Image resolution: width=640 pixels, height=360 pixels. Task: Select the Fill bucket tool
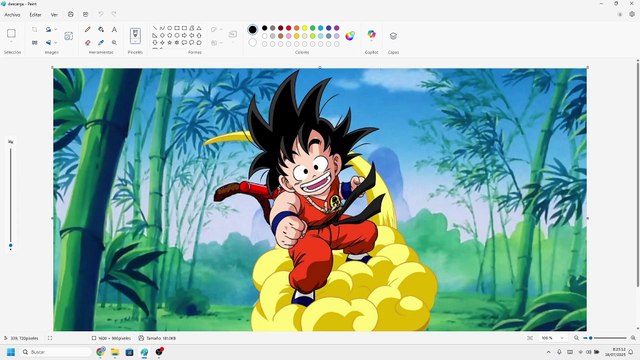coord(101,29)
